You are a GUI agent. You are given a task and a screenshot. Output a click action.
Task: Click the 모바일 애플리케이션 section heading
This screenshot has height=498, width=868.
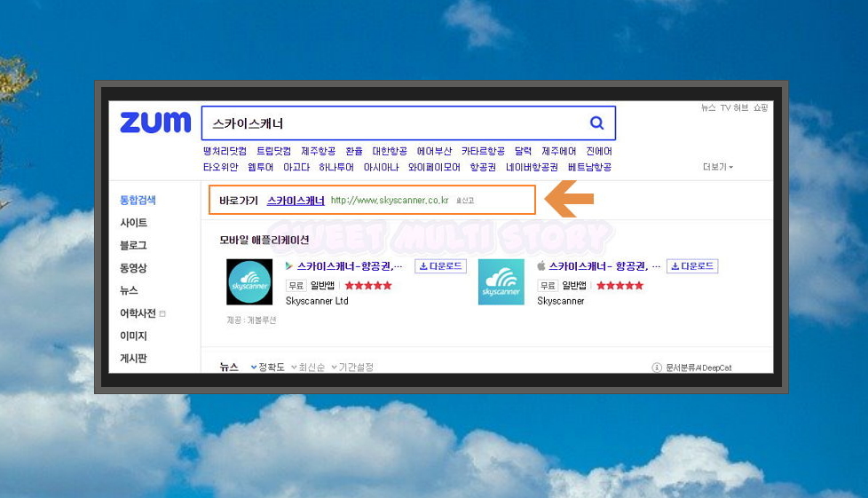click(264, 240)
